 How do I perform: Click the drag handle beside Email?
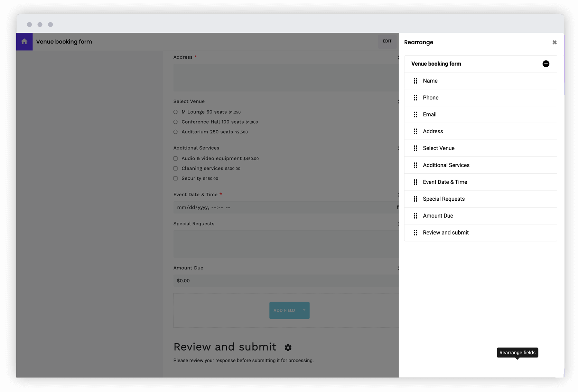415,114
